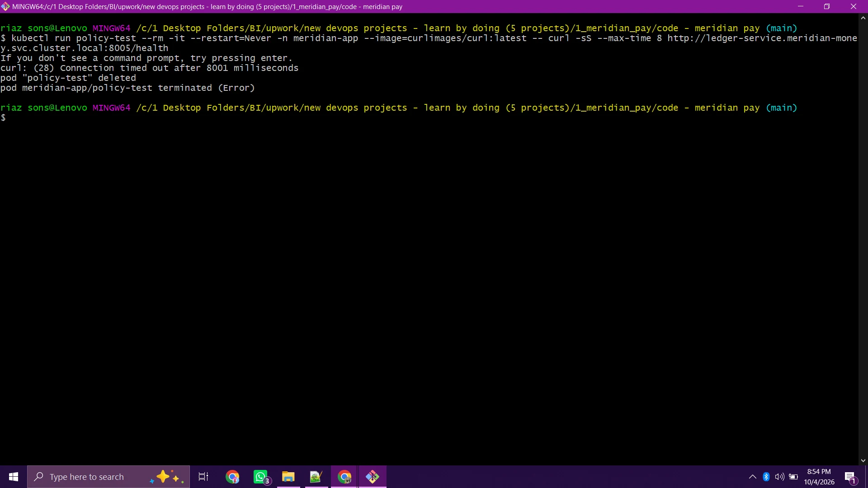Open the Git Bash window menu icon
This screenshot has width=868, height=488.
click(5, 6)
